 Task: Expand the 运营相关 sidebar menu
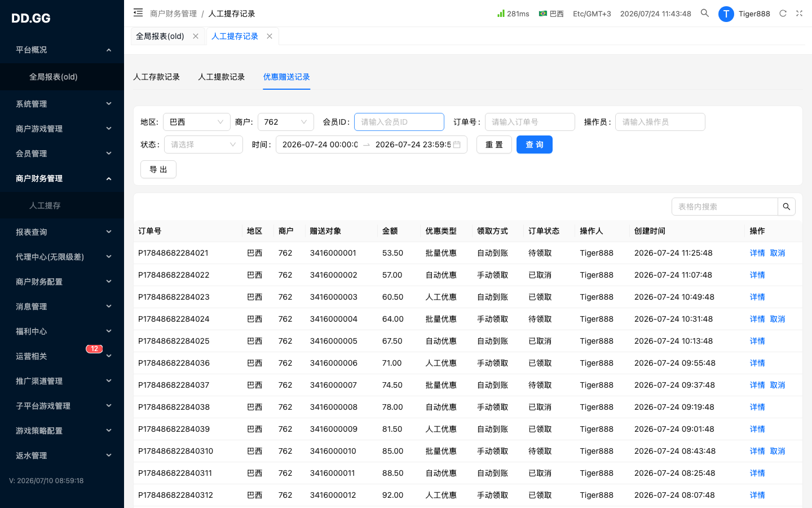(62, 356)
